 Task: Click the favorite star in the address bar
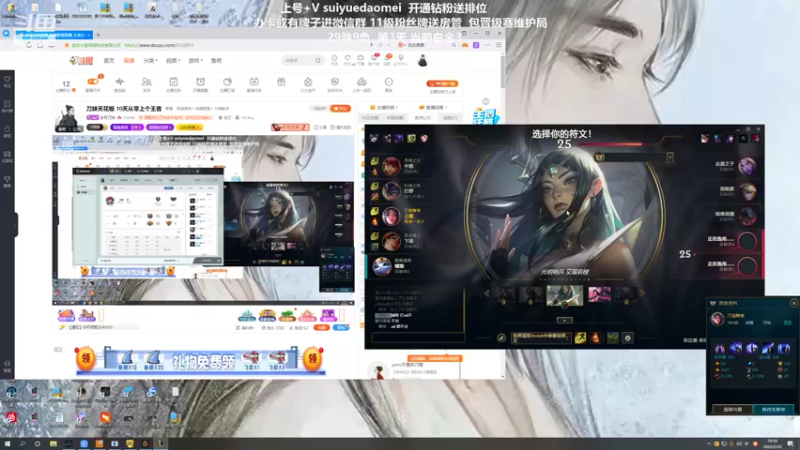click(66, 45)
